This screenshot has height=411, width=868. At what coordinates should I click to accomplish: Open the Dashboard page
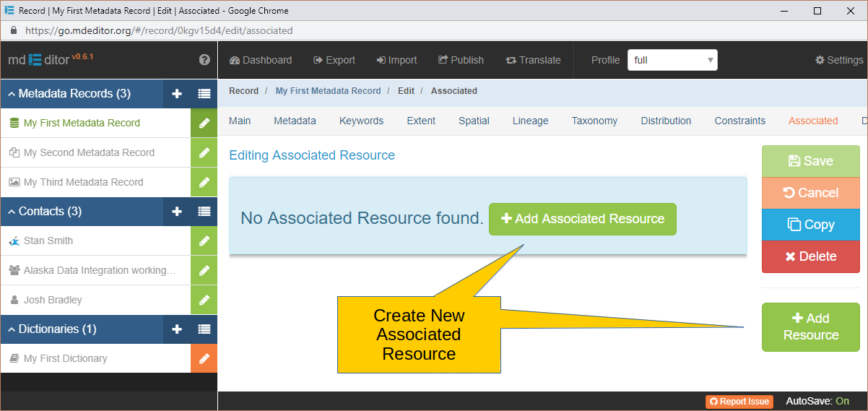[x=261, y=60]
